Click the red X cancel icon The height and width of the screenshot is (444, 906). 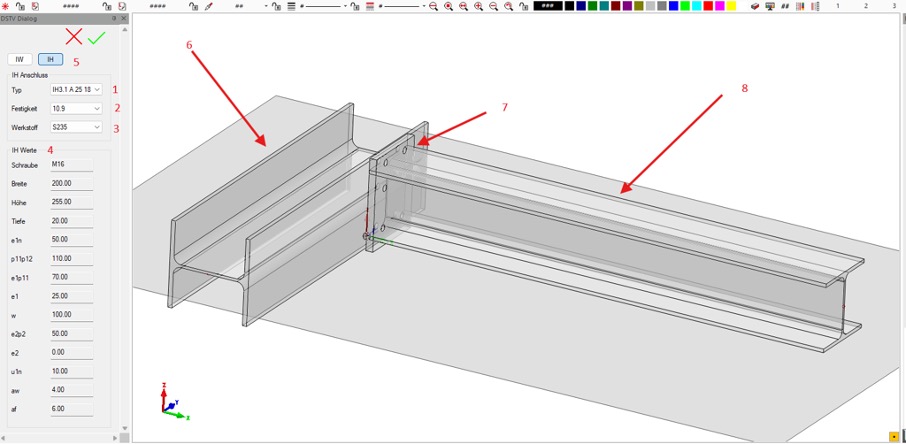point(73,37)
